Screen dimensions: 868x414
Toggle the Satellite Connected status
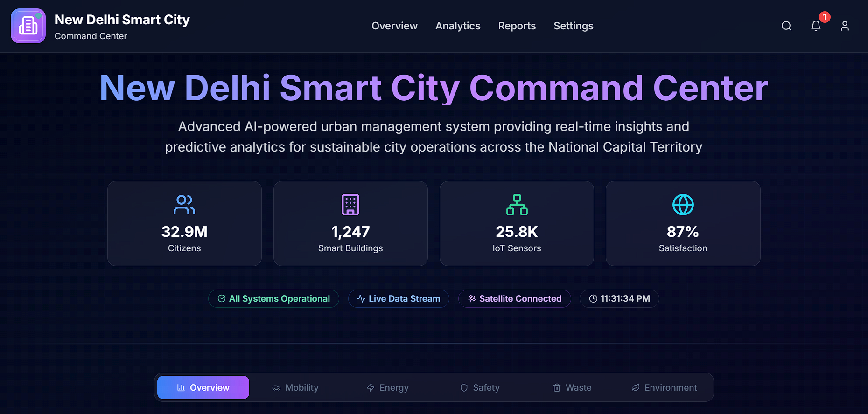click(514, 298)
